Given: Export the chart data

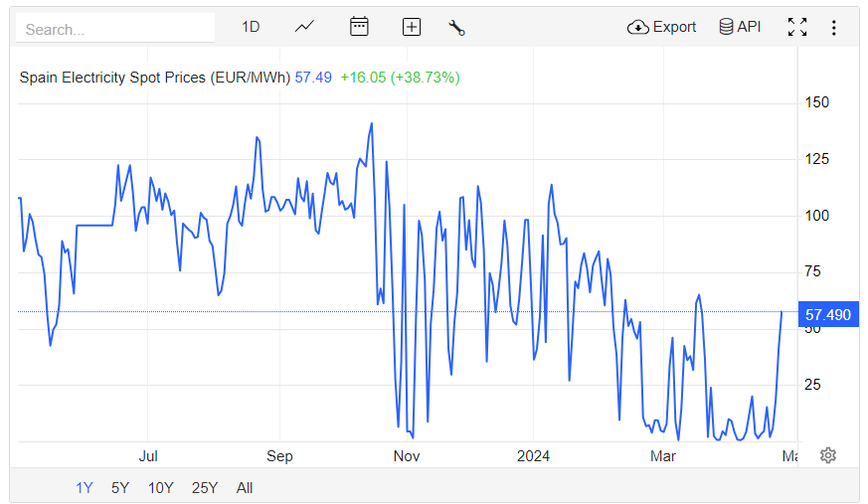Looking at the screenshot, I should (661, 27).
